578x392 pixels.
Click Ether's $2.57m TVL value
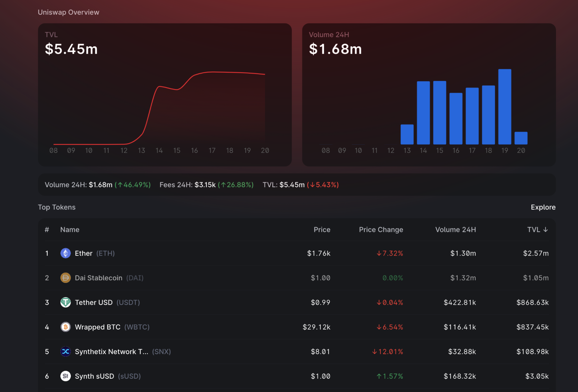tap(536, 253)
